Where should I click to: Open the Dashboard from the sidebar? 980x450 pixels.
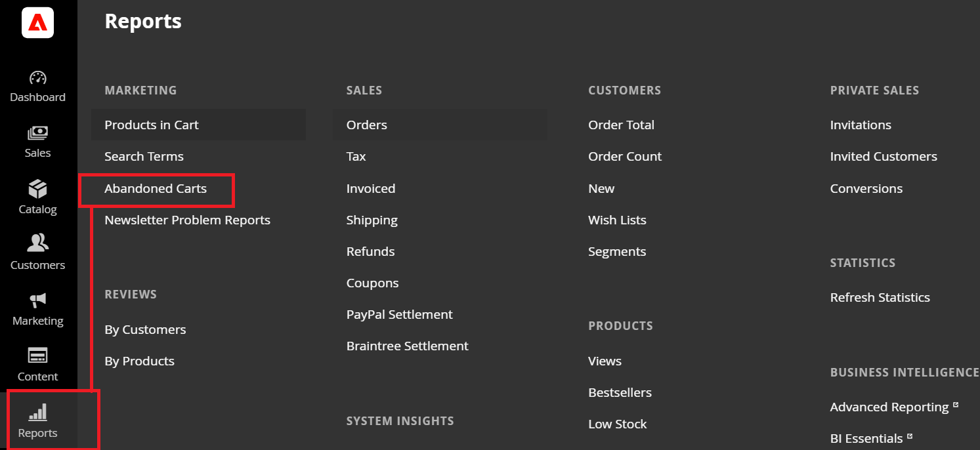(x=37, y=87)
